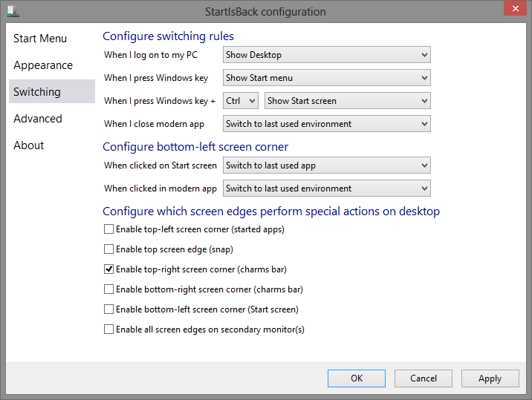This screenshot has height=400, width=532.
Task: Select the Switching sidebar tab
Action: [37, 92]
